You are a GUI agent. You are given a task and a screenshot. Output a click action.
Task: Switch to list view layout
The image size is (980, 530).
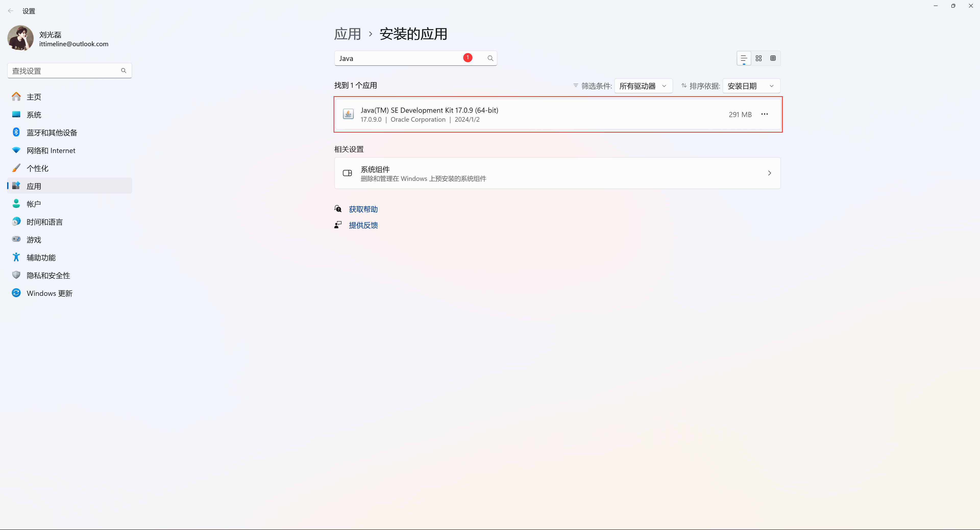click(x=744, y=58)
